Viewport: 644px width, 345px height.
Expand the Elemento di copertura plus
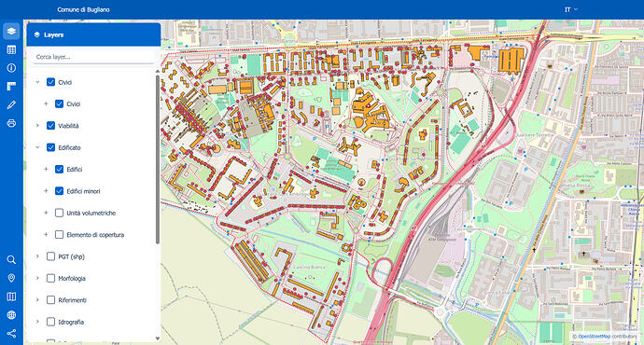click(46, 235)
